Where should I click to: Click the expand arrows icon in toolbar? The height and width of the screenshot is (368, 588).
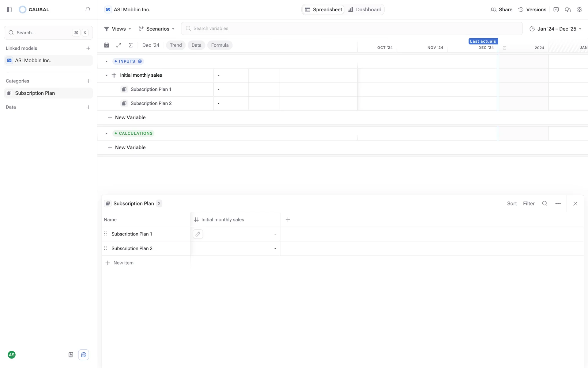119,45
